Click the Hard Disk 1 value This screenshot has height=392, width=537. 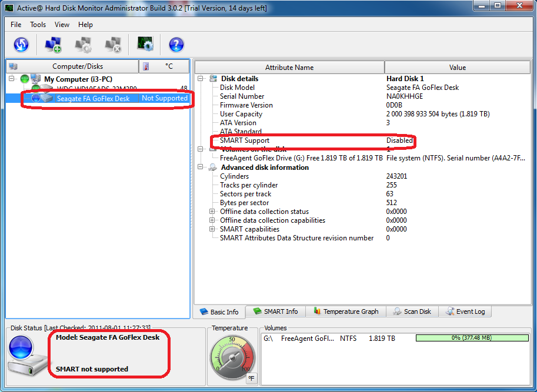point(405,79)
